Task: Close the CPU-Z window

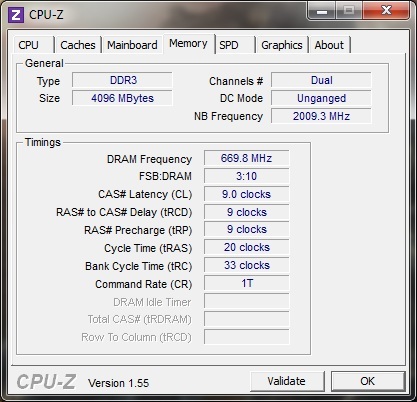Action: coord(386,11)
